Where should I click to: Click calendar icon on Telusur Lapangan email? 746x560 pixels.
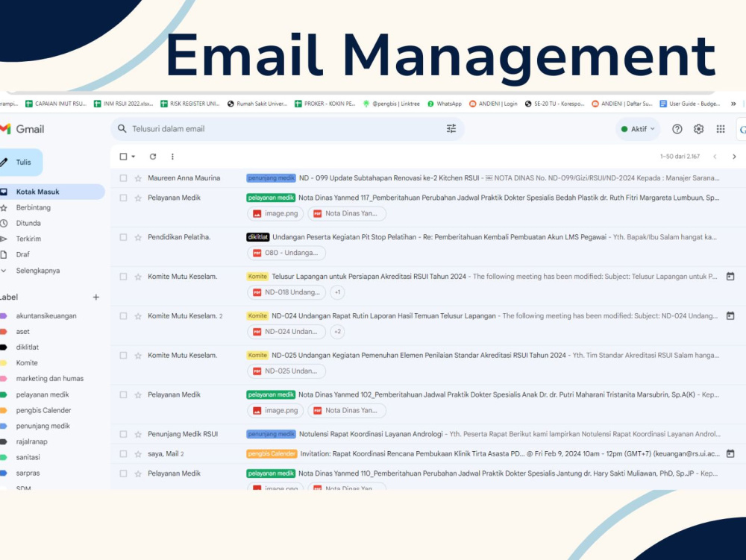730,276
